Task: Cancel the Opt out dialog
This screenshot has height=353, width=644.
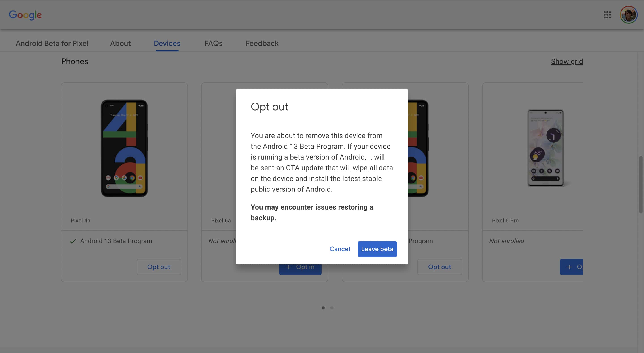Action: 339,249
